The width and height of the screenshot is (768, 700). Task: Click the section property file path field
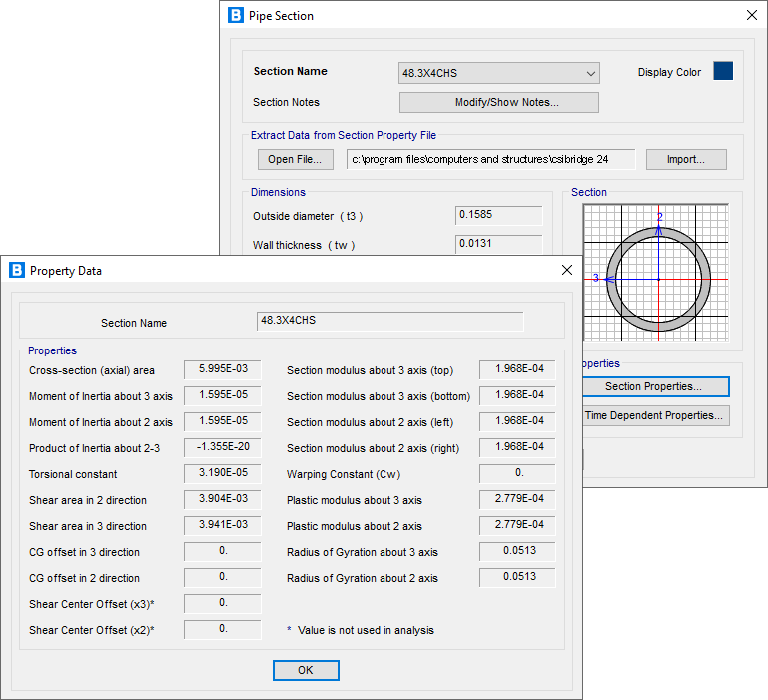tap(491, 159)
